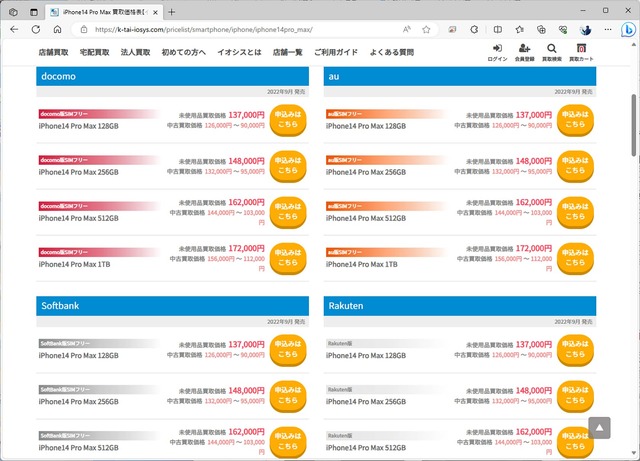
Task: Toggle split screen view icon
Action: pos(498,29)
